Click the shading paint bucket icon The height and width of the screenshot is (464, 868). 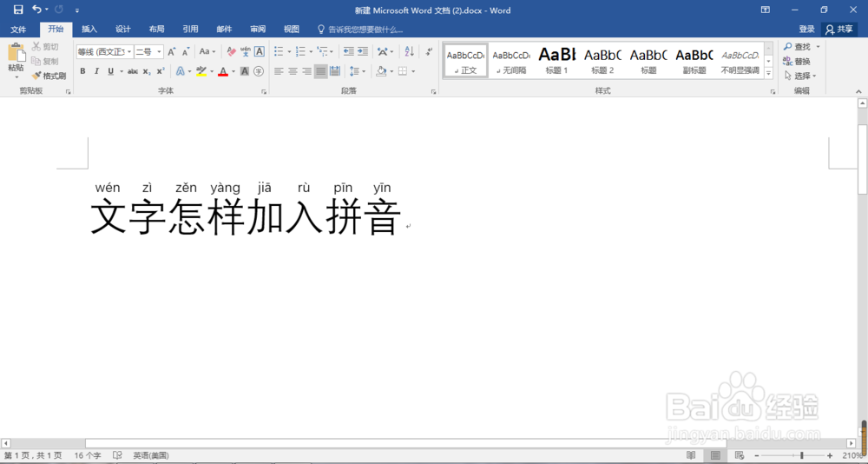[381, 71]
